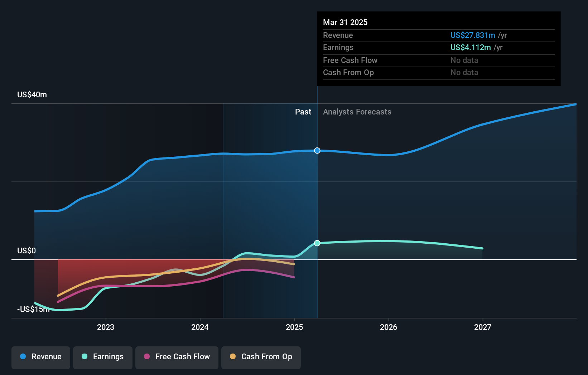Click the 2023 x-axis label
This screenshot has height=375, width=588.
pos(106,327)
